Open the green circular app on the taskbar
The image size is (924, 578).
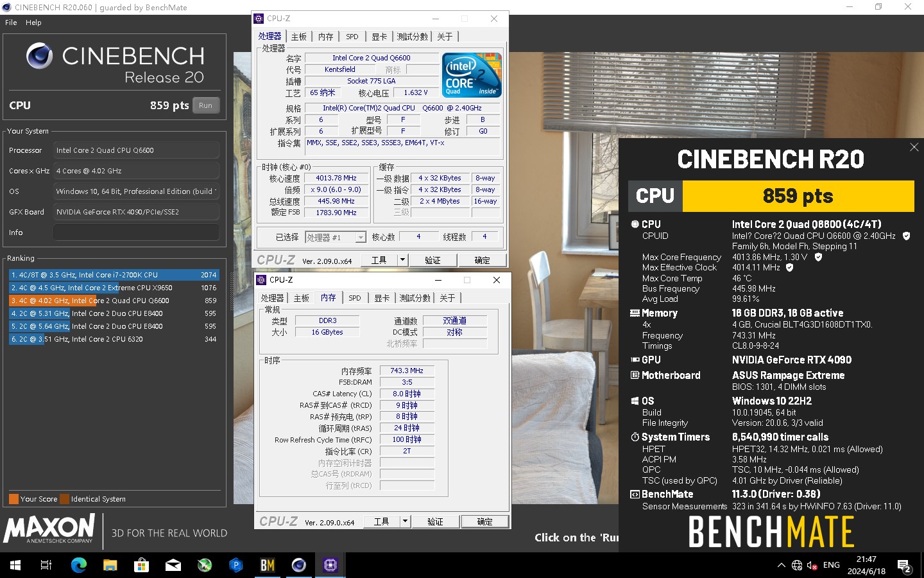pyautogui.click(x=204, y=565)
